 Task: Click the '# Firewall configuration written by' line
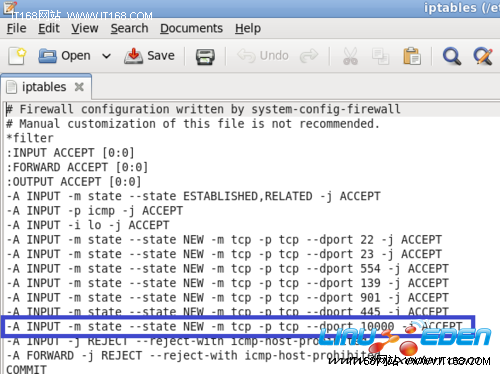coord(203,109)
